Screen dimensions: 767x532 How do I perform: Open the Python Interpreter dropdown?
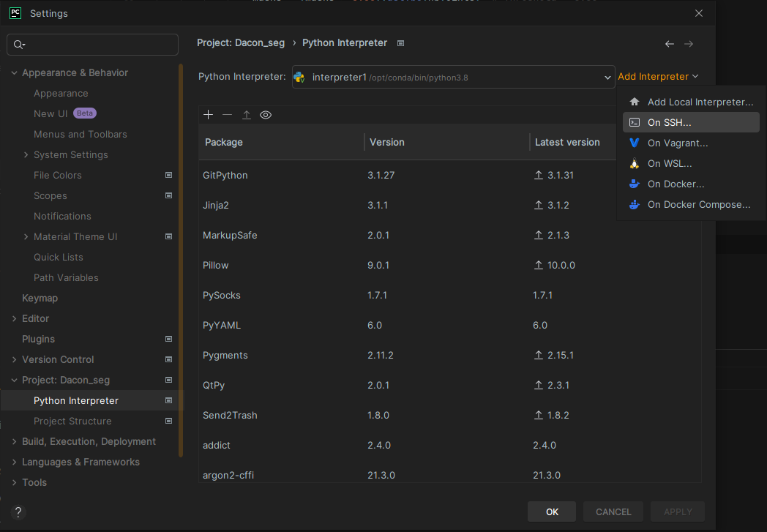click(454, 78)
